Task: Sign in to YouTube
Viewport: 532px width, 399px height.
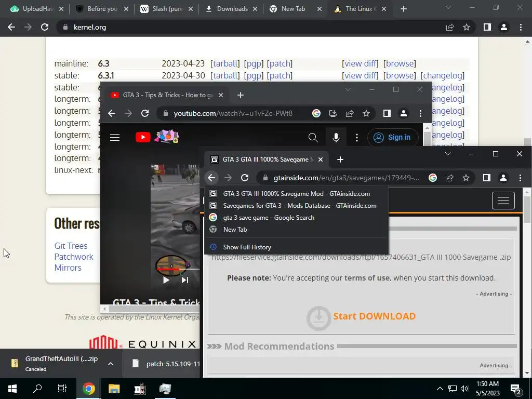Action: pyautogui.click(x=393, y=137)
